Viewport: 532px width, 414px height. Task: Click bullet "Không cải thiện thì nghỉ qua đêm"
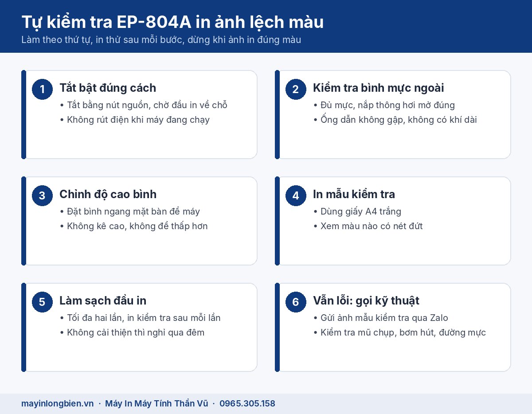click(132, 332)
